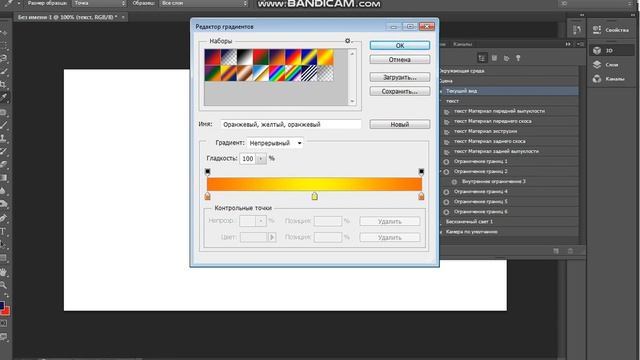Image resolution: width=640 pixels, height=360 pixels.
Task: Switch to the Каналы tab
Action: (462, 44)
